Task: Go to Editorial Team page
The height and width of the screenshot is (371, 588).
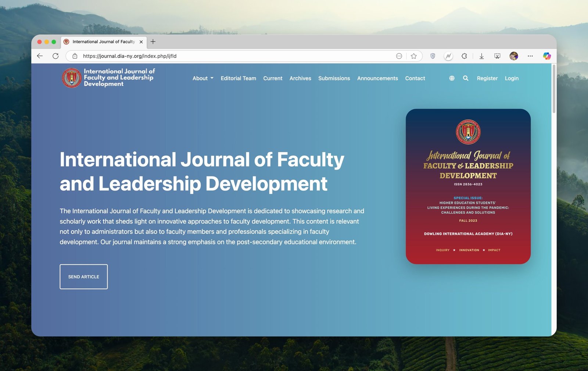Action: point(238,78)
